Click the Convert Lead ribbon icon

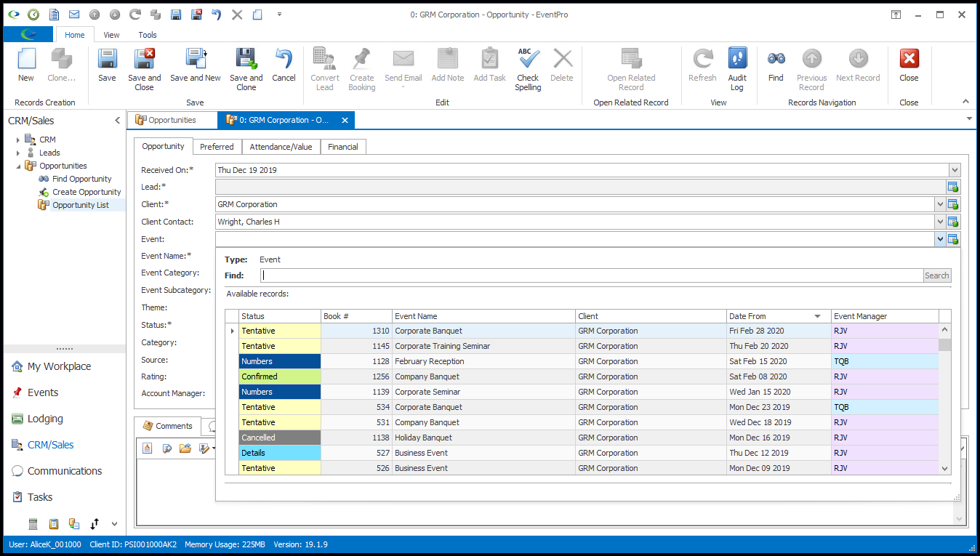[x=324, y=59]
